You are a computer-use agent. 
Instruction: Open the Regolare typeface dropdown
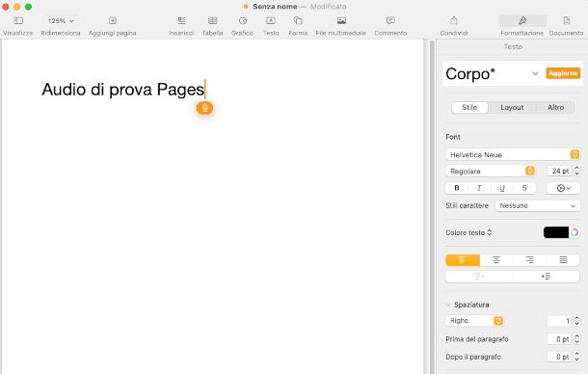(490, 171)
